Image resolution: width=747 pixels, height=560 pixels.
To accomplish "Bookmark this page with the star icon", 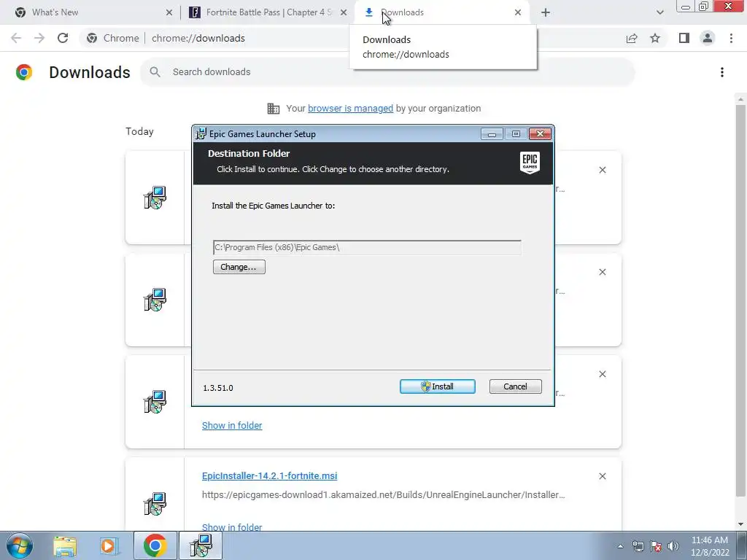I will pos(655,38).
